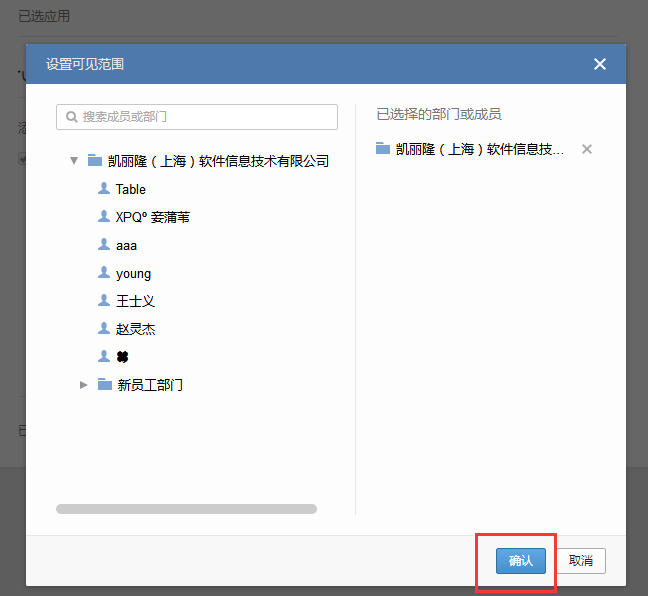The height and width of the screenshot is (596, 648).
Task: Expand the 新员工部门 department node
Action: (84, 385)
